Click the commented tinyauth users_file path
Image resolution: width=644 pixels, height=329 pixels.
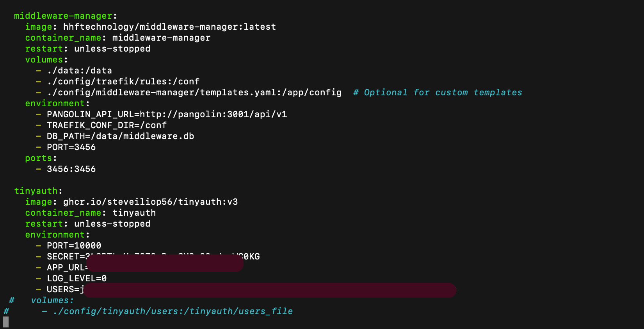pyautogui.click(x=173, y=311)
